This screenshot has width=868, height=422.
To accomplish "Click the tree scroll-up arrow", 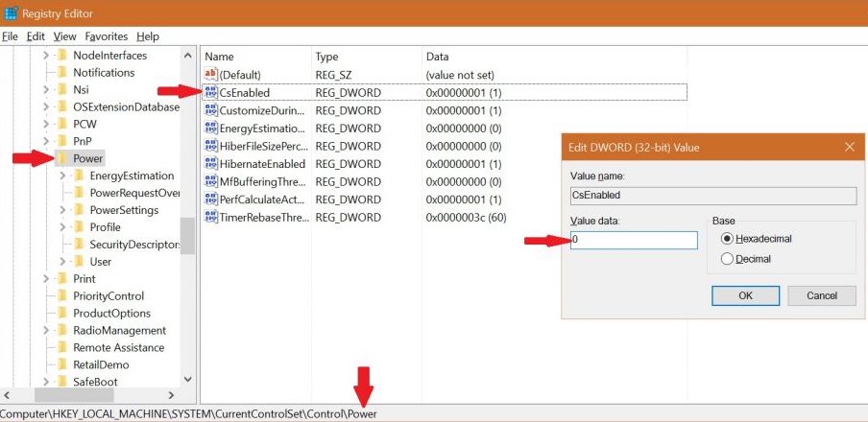I will point(187,56).
